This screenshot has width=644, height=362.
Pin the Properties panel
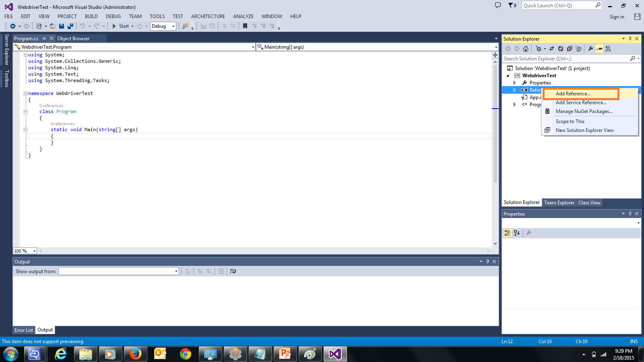click(x=630, y=214)
